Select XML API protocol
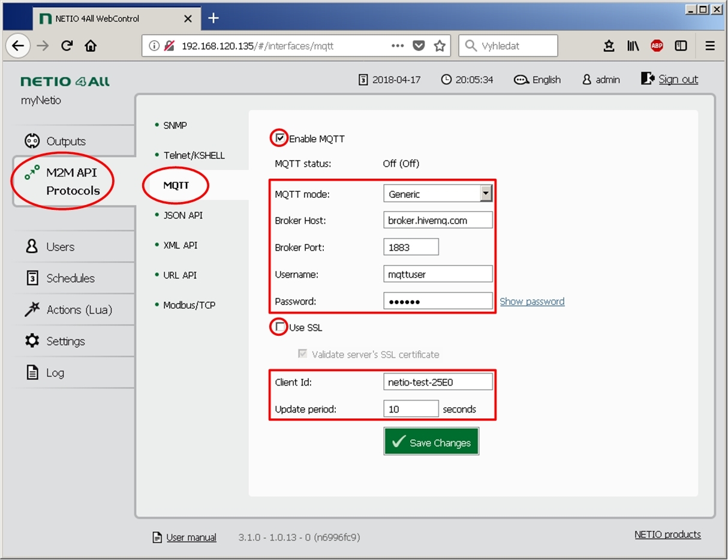The height and width of the screenshot is (560, 728). 180,245
